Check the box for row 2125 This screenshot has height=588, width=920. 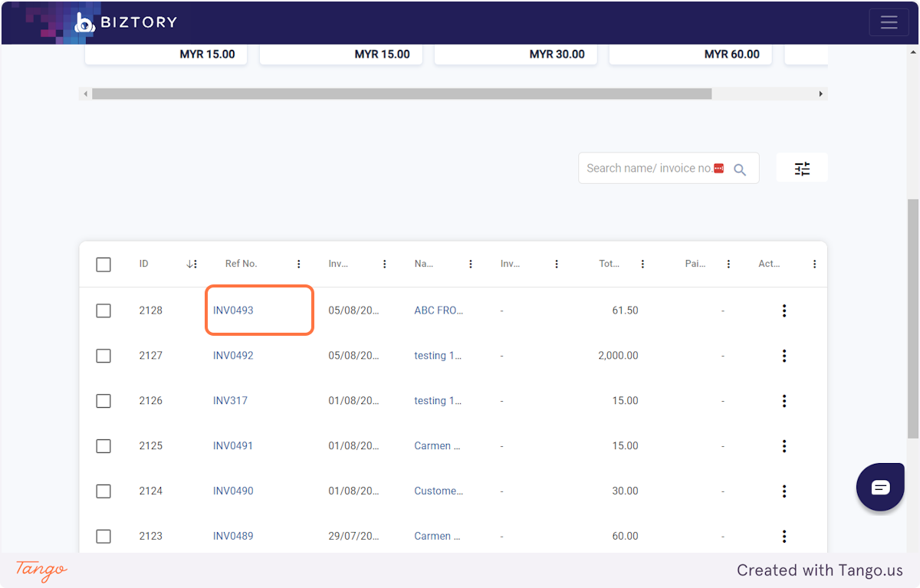[103, 446]
